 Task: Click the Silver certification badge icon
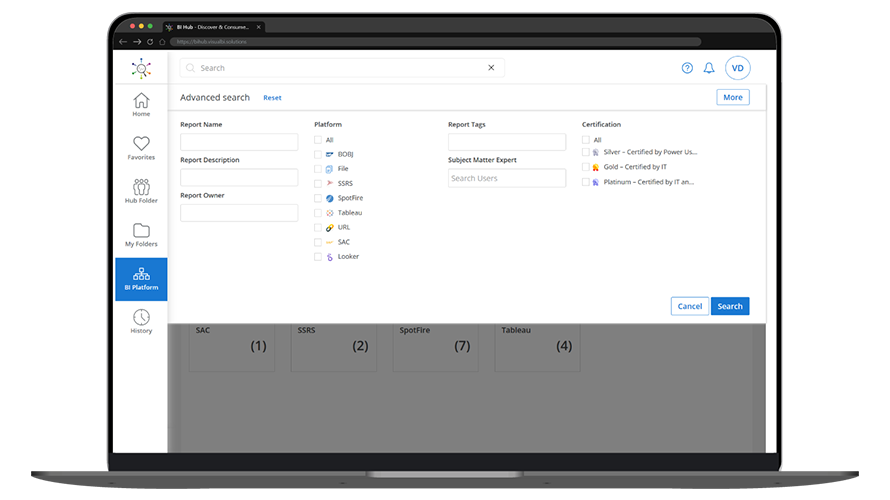[596, 153]
